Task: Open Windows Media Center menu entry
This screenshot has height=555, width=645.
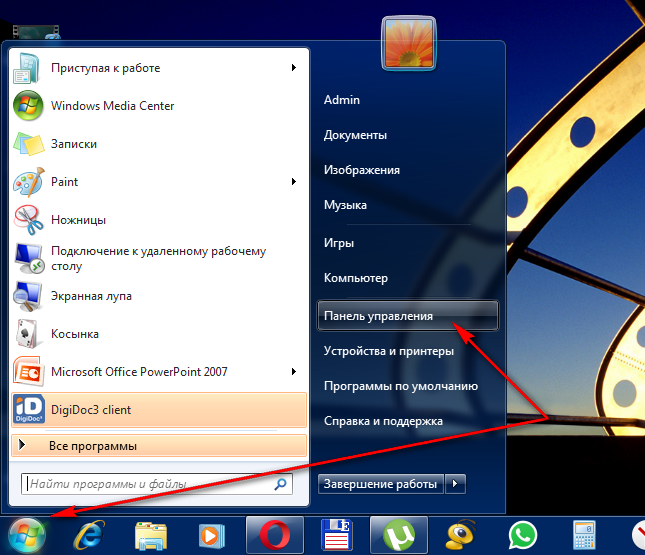Action: point(159,106)
